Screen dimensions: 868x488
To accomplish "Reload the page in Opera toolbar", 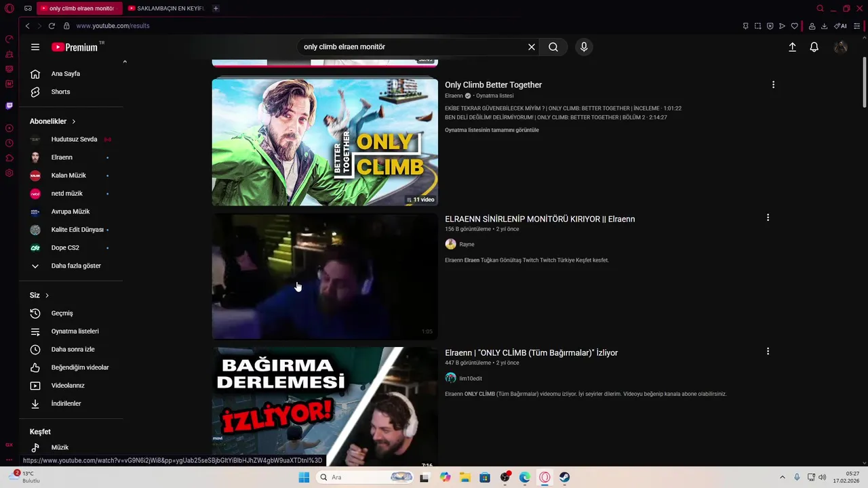I will coord(52,26).
